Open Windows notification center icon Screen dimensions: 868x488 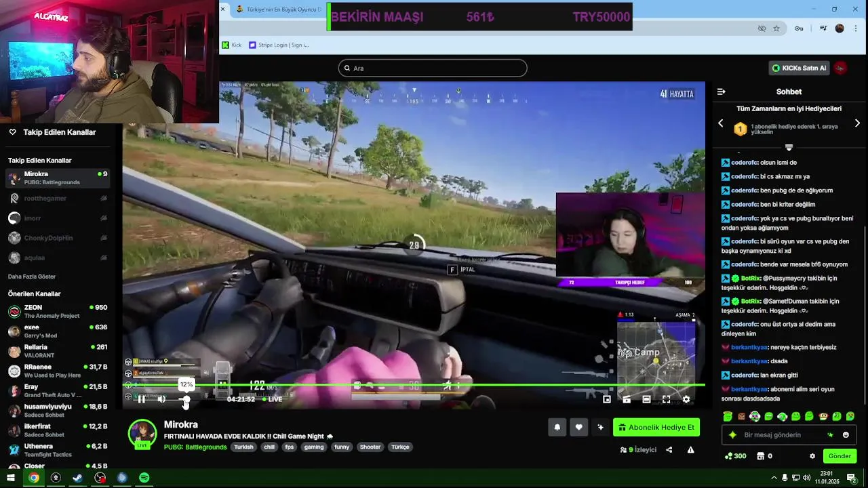[x=852, y=478]
